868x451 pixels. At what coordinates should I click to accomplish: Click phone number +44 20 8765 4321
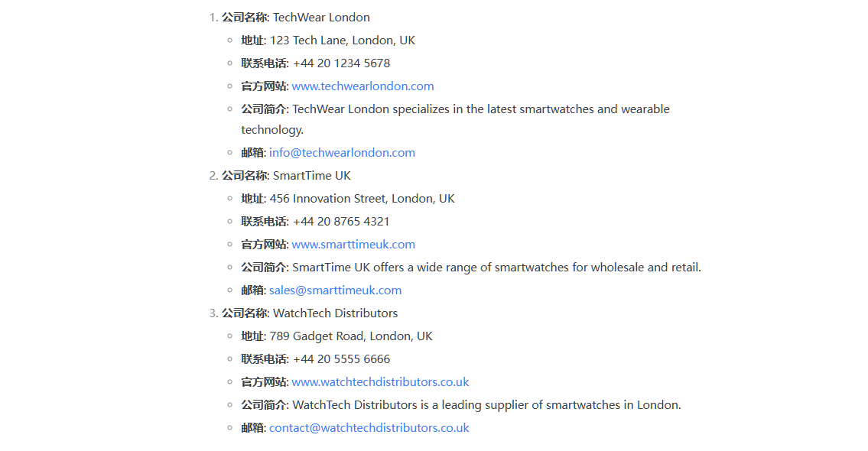click(x=342, y=222)
